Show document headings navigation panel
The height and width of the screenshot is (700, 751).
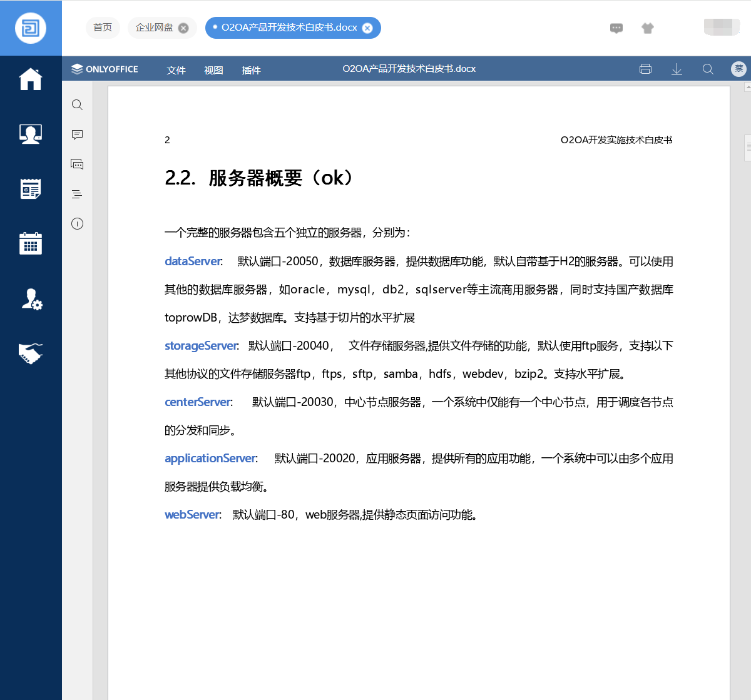coord(77,194)
